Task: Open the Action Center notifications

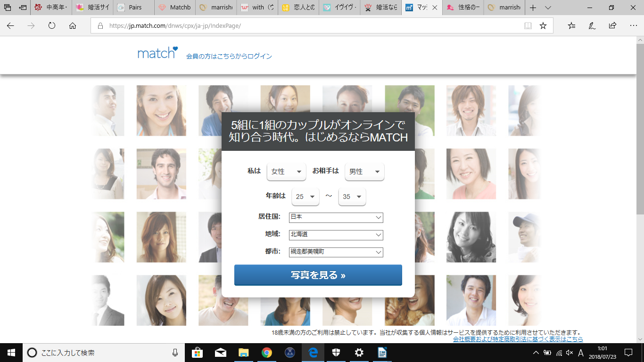Action: click(628, 353)
